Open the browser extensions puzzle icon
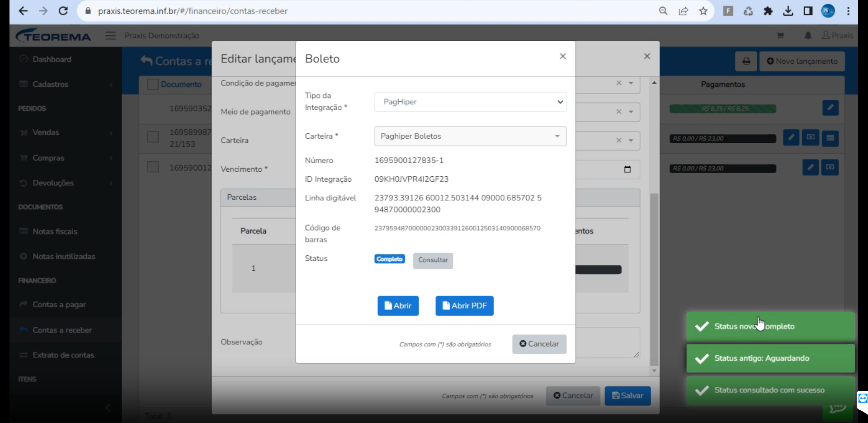The width and height of the screenshot is (868, 423). coord(768,11)
